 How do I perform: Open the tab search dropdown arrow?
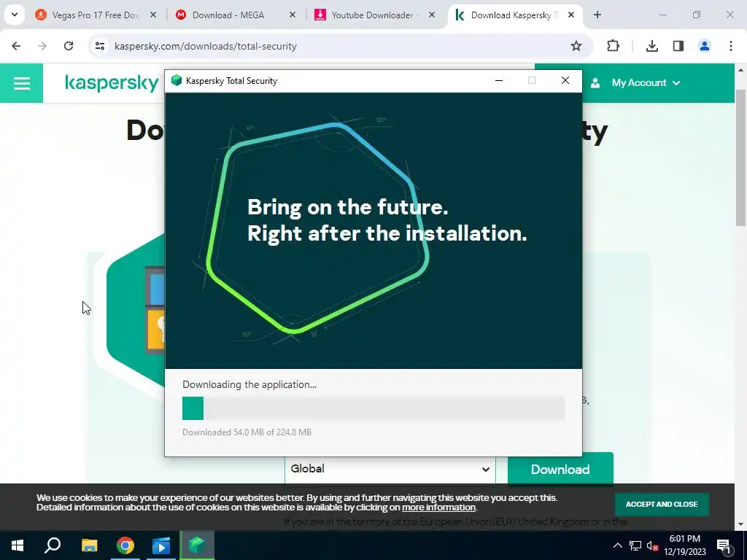pos(15,15)
